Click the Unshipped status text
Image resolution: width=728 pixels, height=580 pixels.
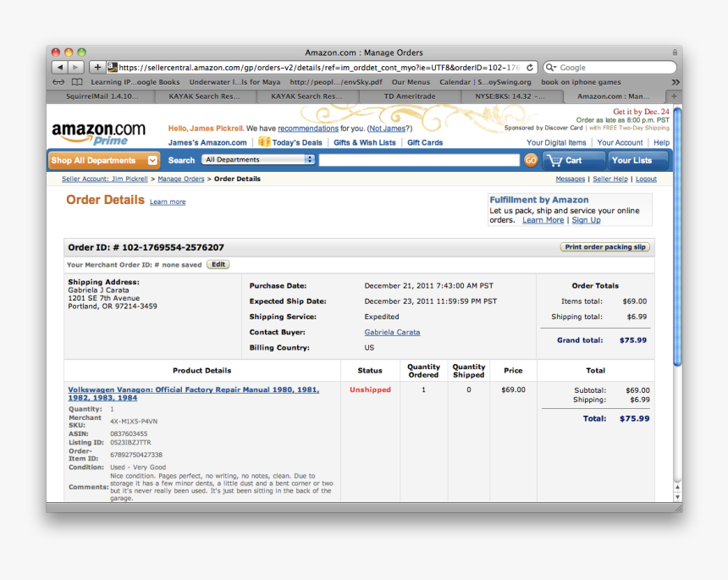(x=370, y=389)
